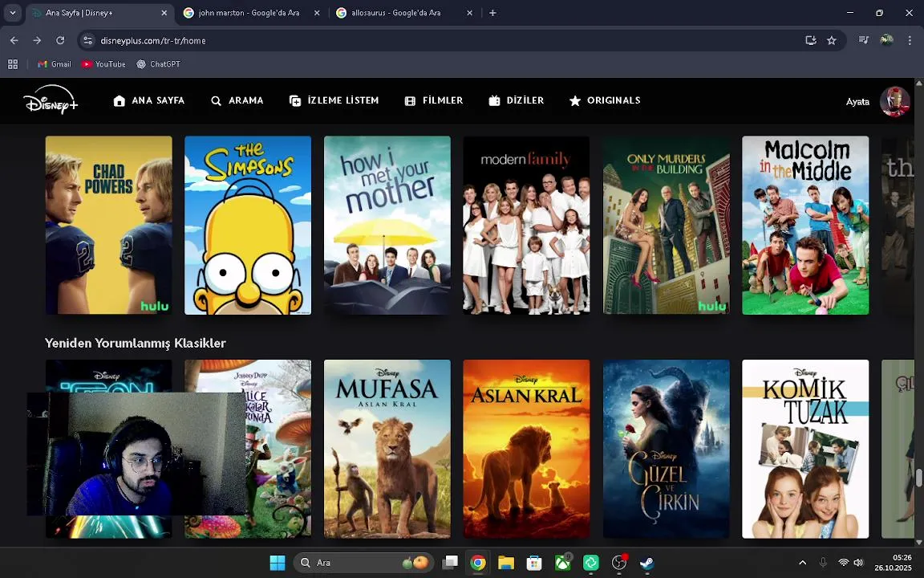The width and height of the screenshot is (924, 578).
Task: Open the YouTube bookmark
Action: pos(103,64)
